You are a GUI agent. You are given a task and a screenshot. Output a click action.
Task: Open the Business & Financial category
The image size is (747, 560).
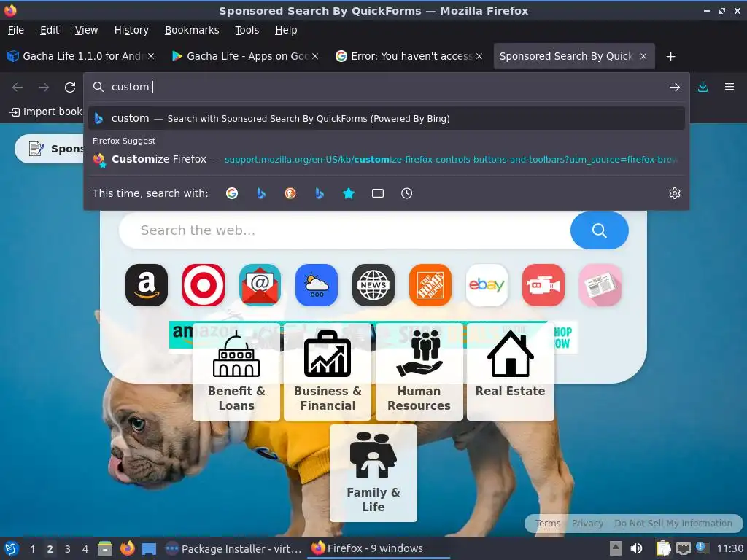328,371
